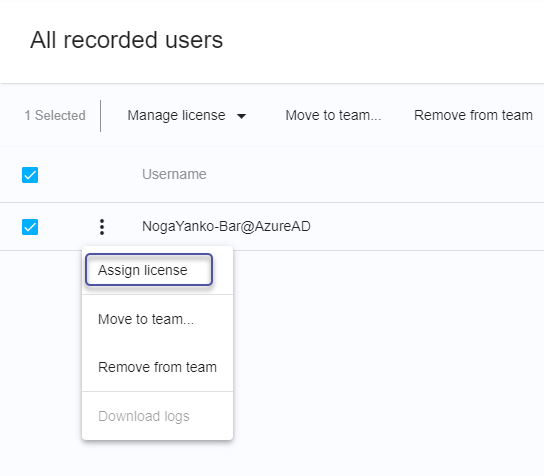Click Move to team... in top toolbar
This screenshot has width=544, height=476.
click(333, 116)
